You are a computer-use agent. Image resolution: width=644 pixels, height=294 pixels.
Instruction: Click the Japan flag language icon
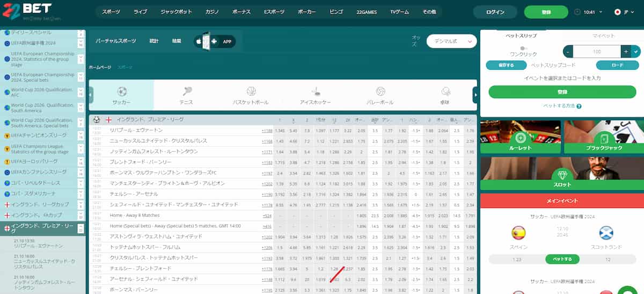click(x=618, y=12)
